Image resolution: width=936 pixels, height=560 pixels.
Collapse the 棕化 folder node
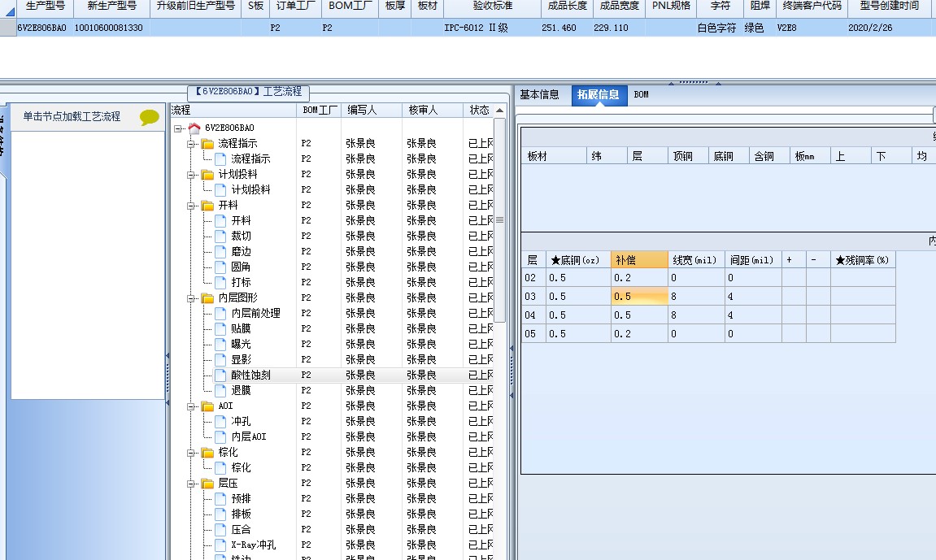tap(191, 453)
